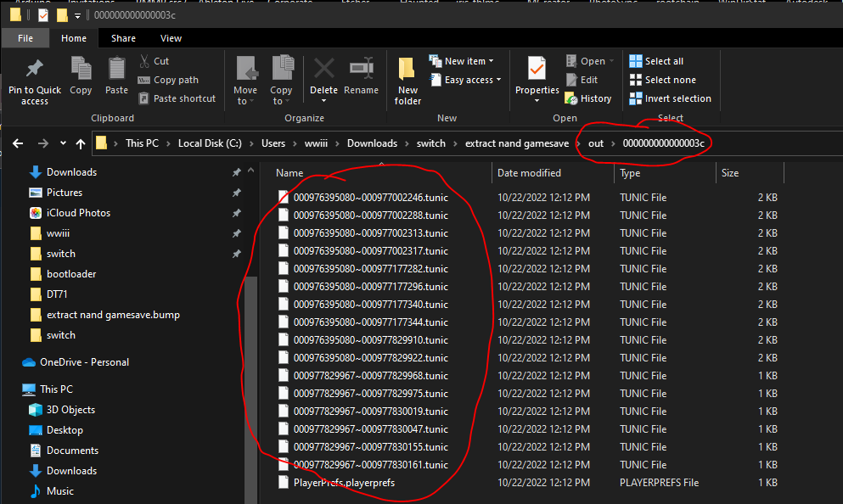Click the red X Delete icon
The image size is (843, 504).
click(x=323, y=69)
